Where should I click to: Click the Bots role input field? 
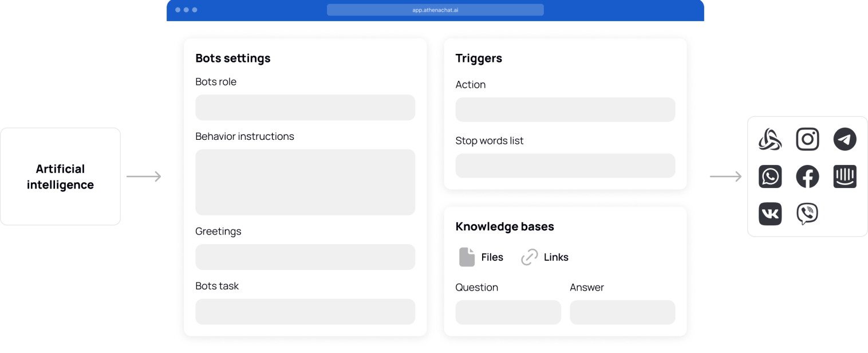pyautogui.click(x=305, y=107)
